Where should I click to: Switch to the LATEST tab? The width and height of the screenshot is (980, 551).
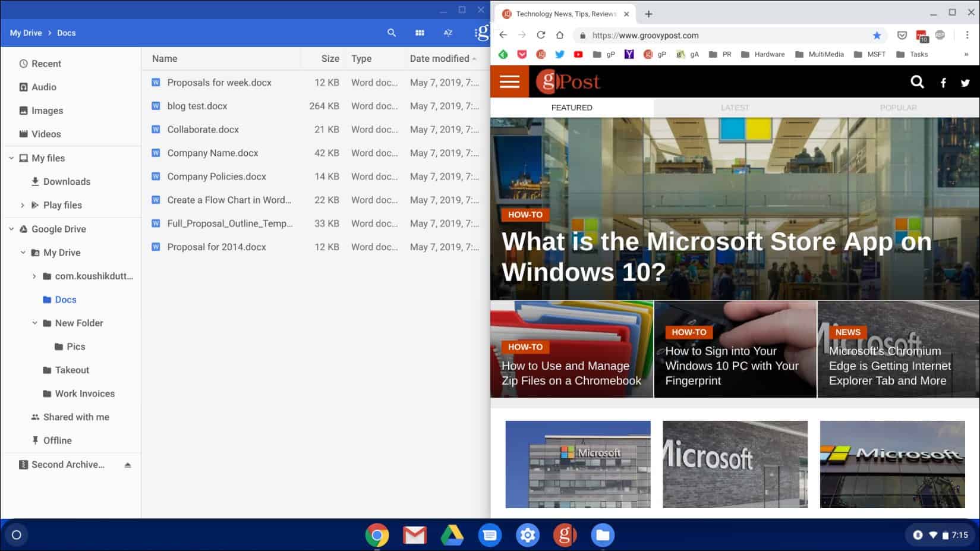[x=735, y=108]
